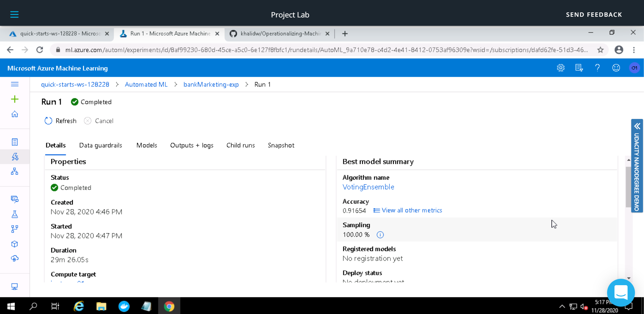Open Azure ML help question mark

[x=597, y=68]
